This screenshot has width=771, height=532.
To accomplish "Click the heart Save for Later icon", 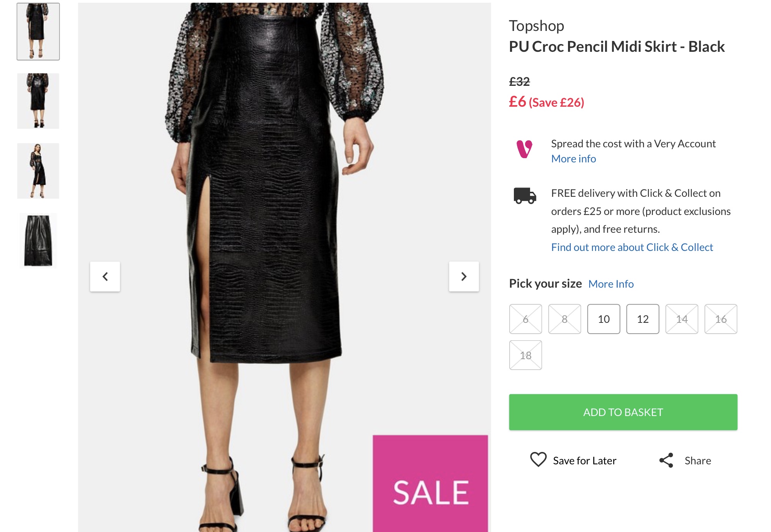I will (538, 460).
